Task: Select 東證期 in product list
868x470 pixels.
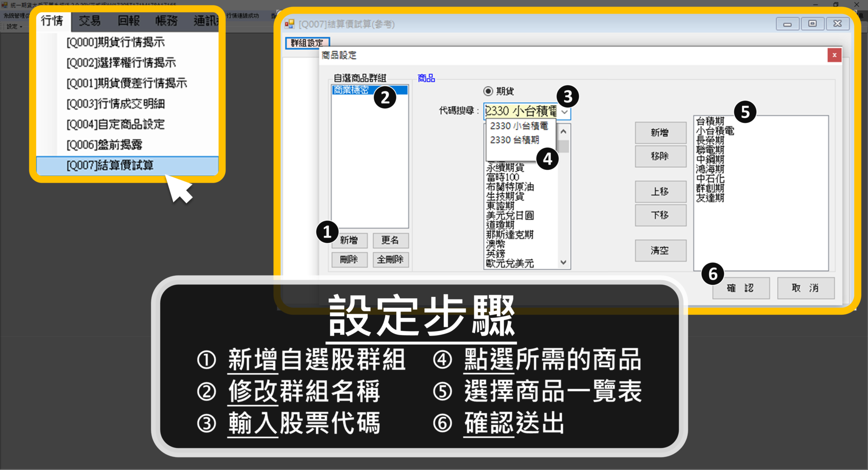Action: (500, 206)
